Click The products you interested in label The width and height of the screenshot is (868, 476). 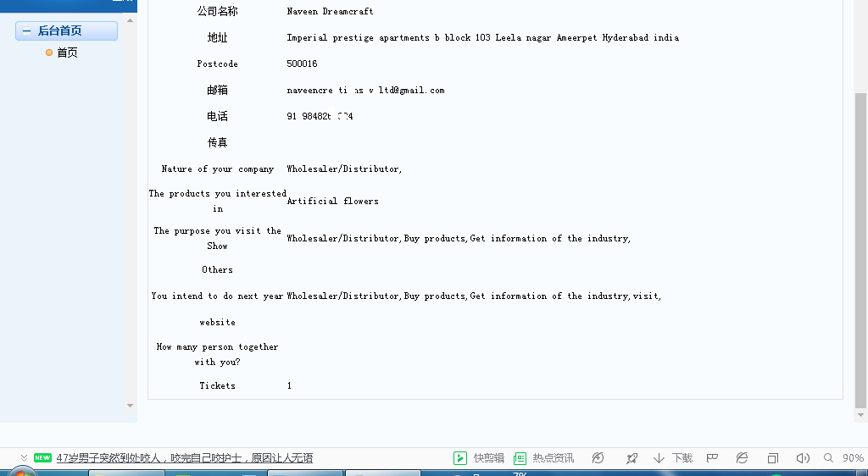pos(218,201)
